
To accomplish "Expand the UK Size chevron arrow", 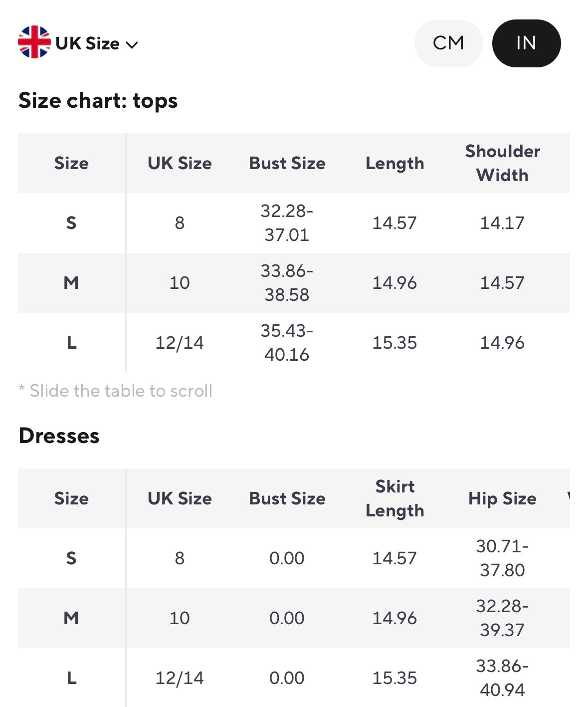I will (x=132, y=45).
